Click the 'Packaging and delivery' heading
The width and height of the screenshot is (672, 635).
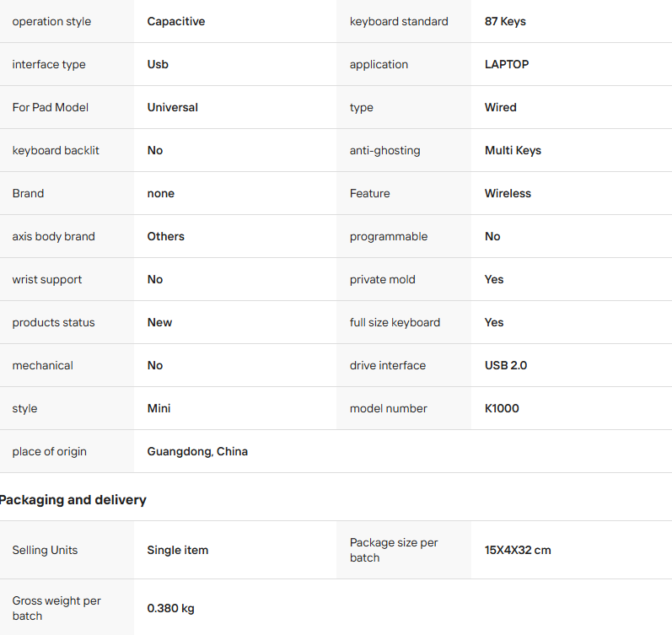tap(73, 499)
